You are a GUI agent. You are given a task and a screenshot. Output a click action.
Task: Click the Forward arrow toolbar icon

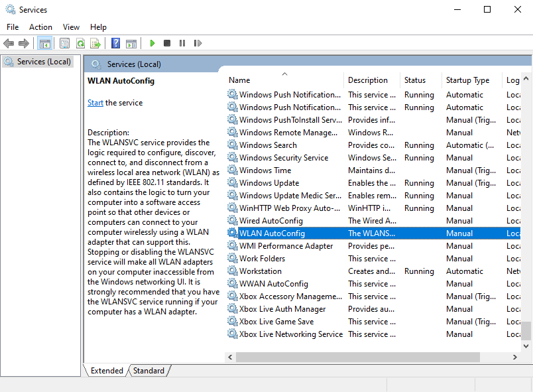coord(24,43)
